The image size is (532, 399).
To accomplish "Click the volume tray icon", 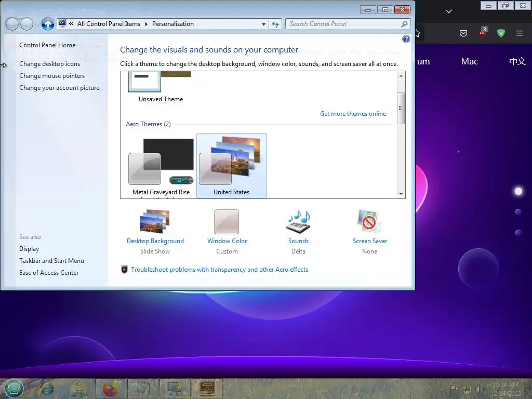I will pos(479,389).
